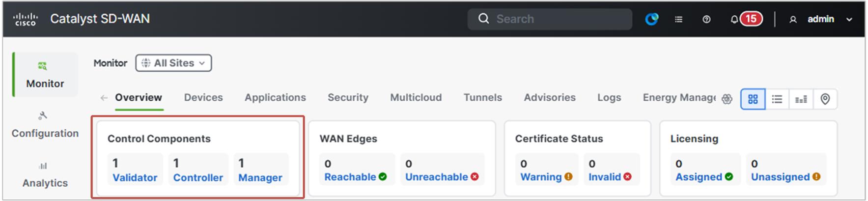Select the Overview tab
This screenshot has width=868, height=201.
(139, 98)
